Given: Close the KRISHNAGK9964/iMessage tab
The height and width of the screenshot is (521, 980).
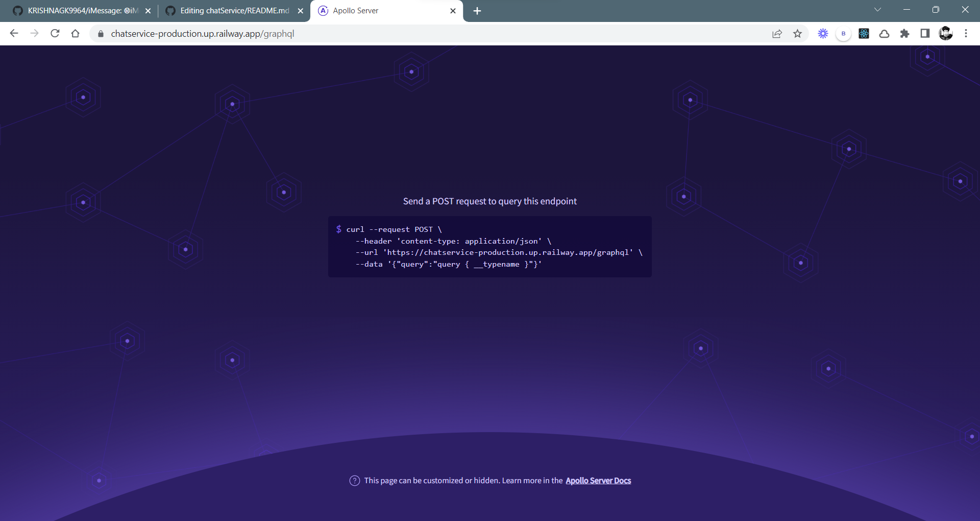Looking at the screenshot, I should tap(148, 11).
